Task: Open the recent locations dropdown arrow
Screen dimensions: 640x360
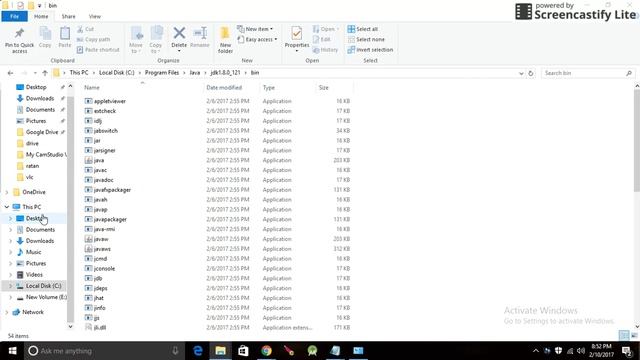Action: click(x=35, y=73)
